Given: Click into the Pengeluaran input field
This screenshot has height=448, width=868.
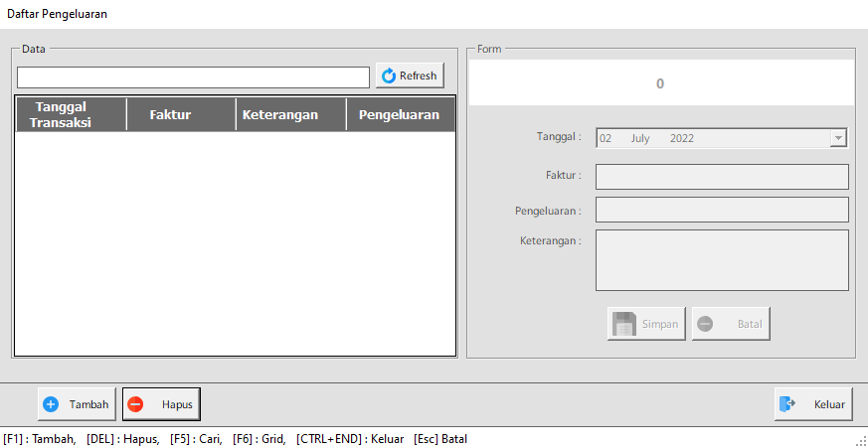Looking at the screenshot, I should 722,210.
